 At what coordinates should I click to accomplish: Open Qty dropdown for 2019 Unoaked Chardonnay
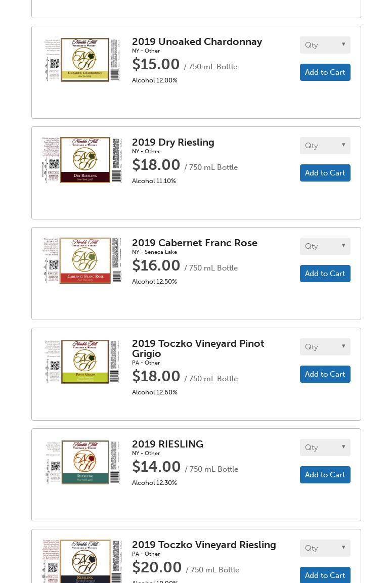point(325,45)
